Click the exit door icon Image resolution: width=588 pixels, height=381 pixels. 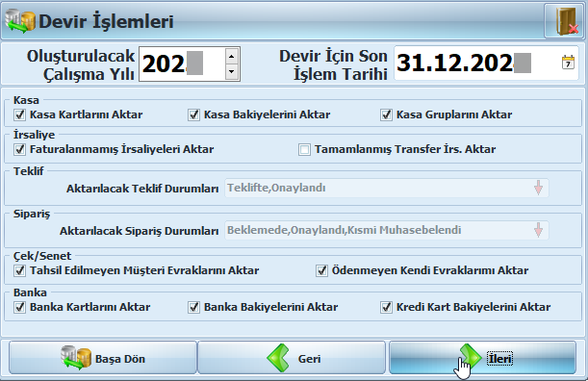tap(565, 21)
